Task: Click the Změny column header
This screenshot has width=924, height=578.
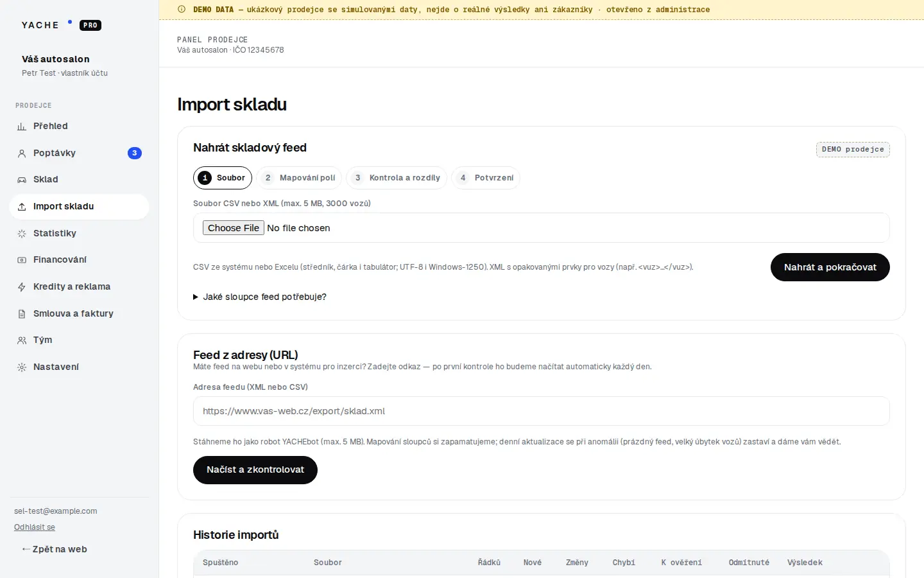Action: pyautogui.click(x=577, y=563)
